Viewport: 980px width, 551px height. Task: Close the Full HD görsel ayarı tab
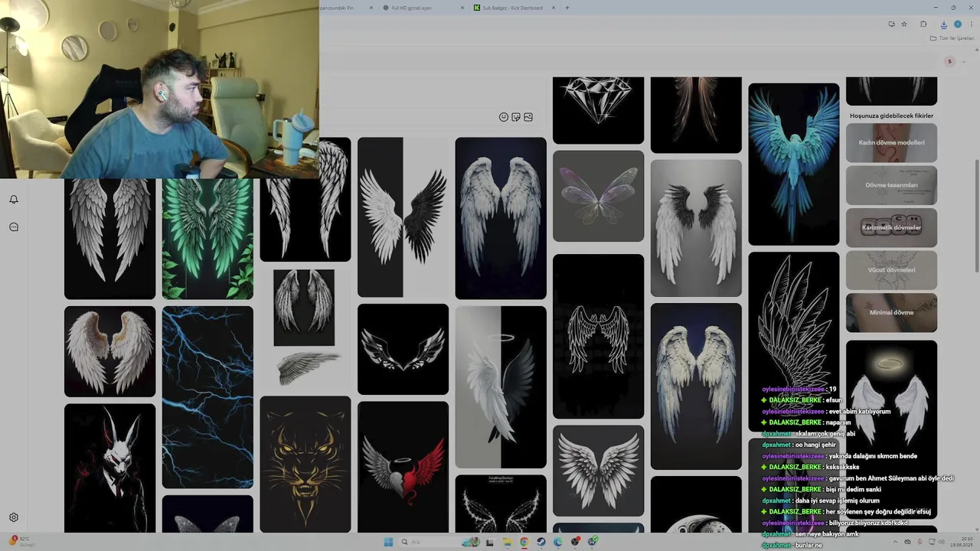pyautogui.click(x=462, y=8)
